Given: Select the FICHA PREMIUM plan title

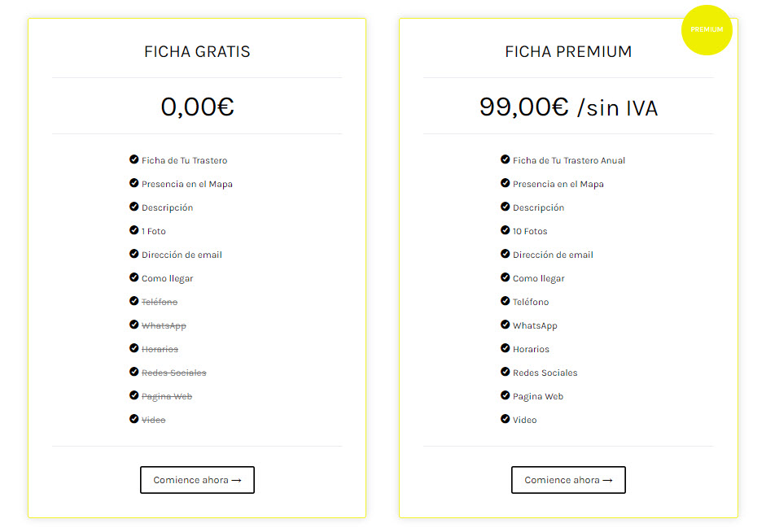Looking at the screenshot, I should coord(568,50).
